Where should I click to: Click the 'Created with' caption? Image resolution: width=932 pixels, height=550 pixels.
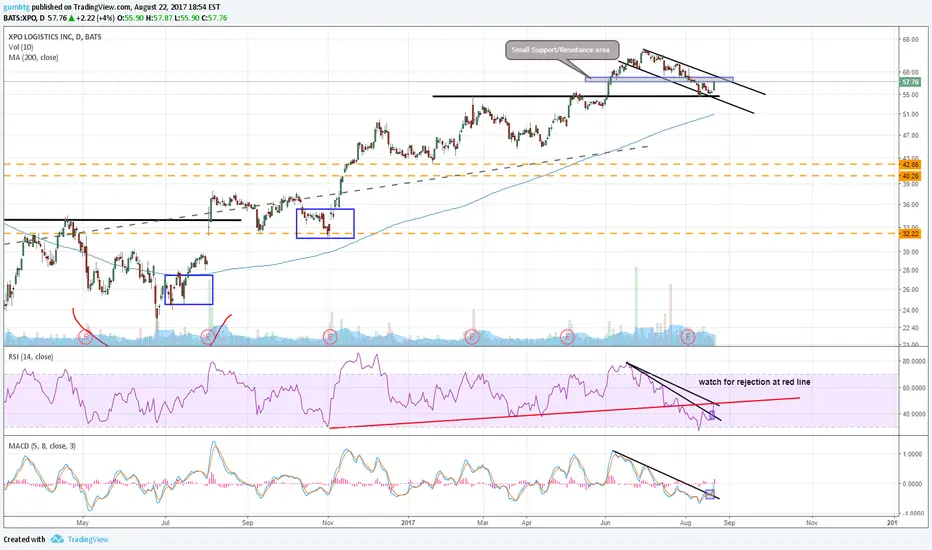[24, 539]
